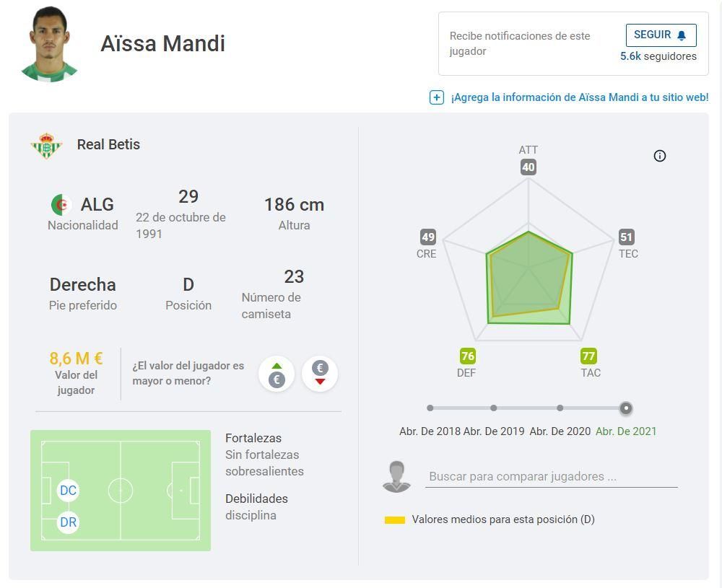Click the Real Betis club crest
722x588 pixels.
tap(47, 145)
